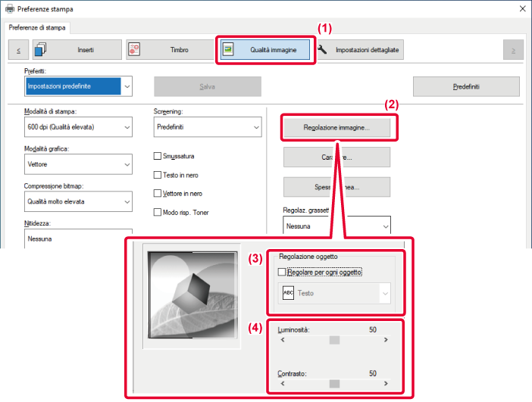This screenshot has width=532, height=402.
Task: Toggle Testo in nero checkbox
Action: coord(158,175)
